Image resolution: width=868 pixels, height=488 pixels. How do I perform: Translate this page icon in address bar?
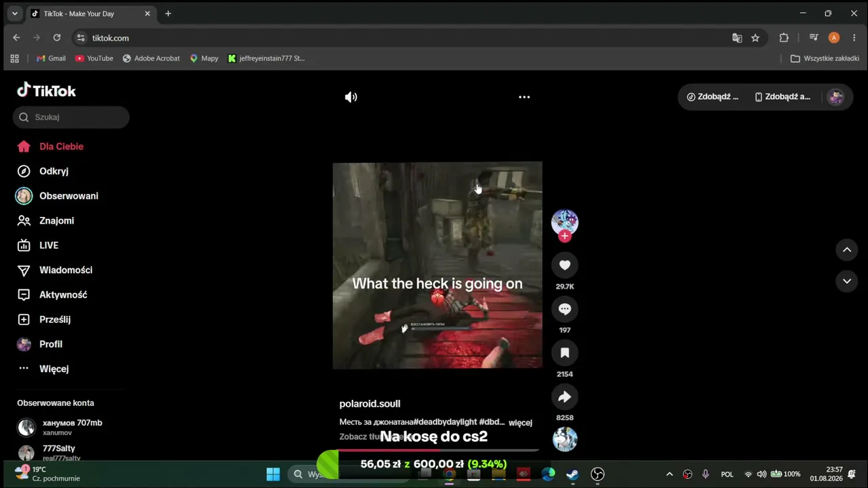click(737, 38)
